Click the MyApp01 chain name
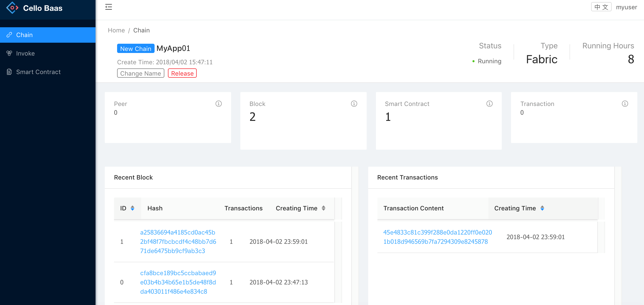The height and width of the screenshot is (305, 644). pyautogui.click(x=173, y=48)
